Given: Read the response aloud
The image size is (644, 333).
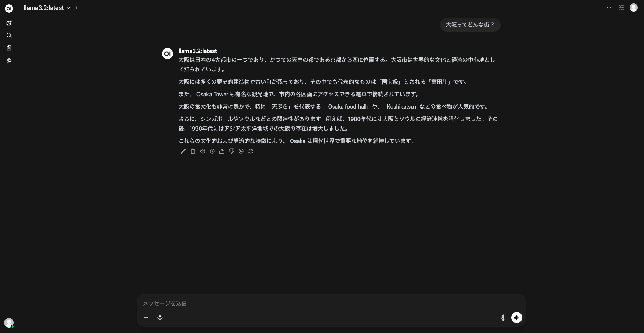Looking at the screenshot, I should [202, 151].
